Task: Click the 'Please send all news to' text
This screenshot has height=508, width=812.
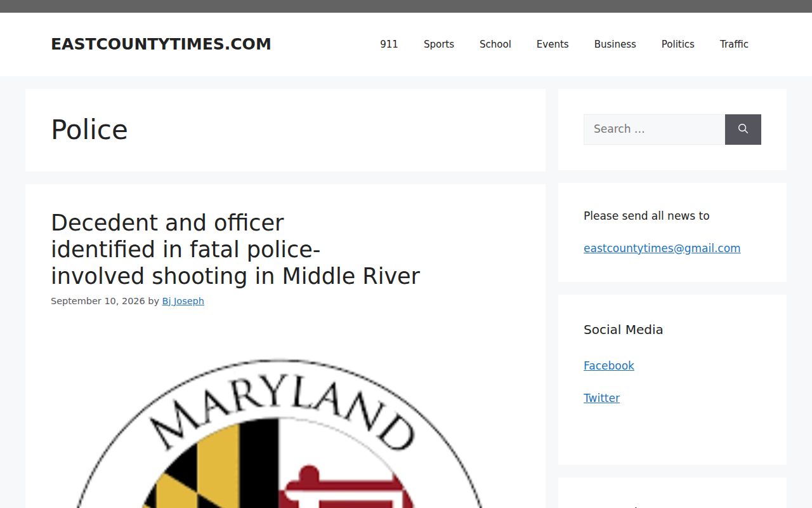Action: point(646,216)
